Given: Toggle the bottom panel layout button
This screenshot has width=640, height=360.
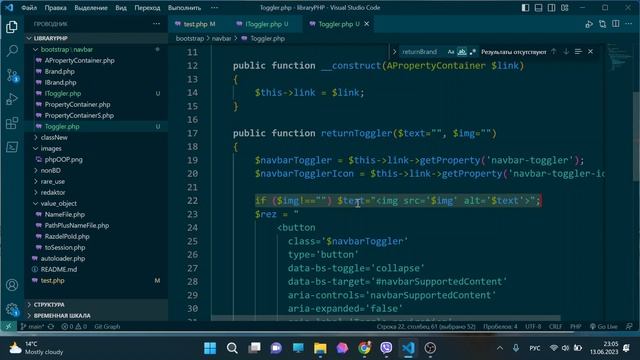Looking at the screenshot, I should coord(538,8).
